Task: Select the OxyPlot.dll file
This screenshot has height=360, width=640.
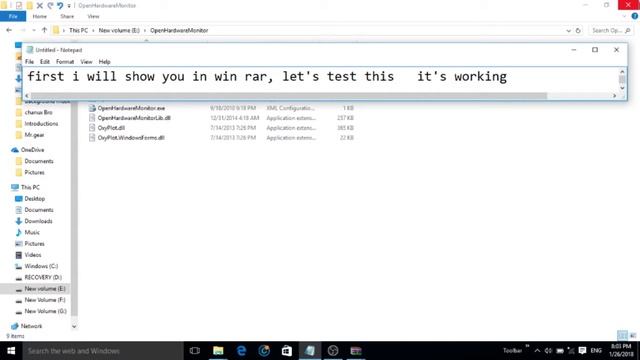Action: [111, 128]
